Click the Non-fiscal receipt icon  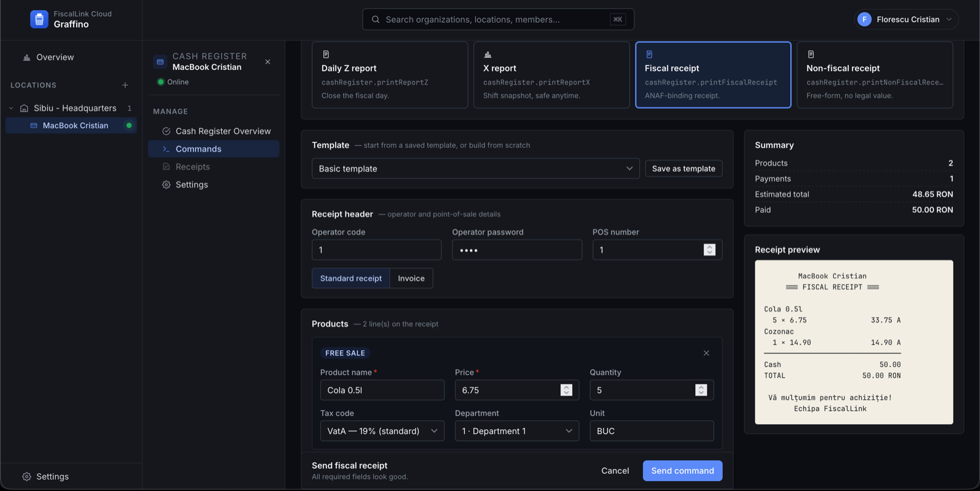(x=811, y=55)
